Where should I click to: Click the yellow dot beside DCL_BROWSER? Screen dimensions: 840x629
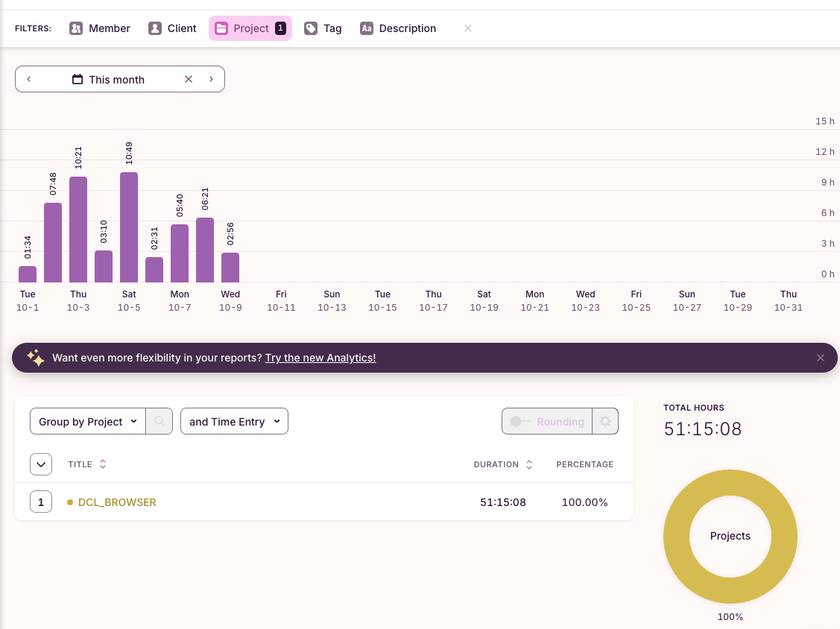pyautogui.click(x=69, y=502)
